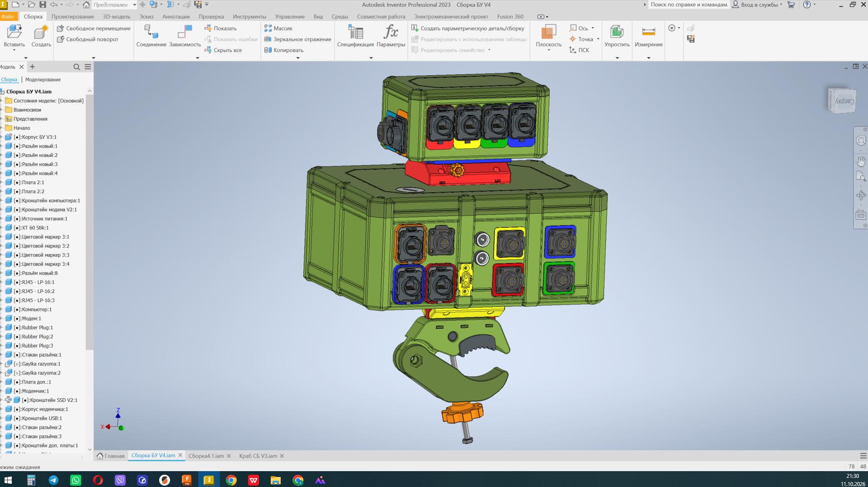Click the Зеркальное отражение mirror button
Viewport: 868px width, 487px height.
pyautogui.click(x=297, y=39)
